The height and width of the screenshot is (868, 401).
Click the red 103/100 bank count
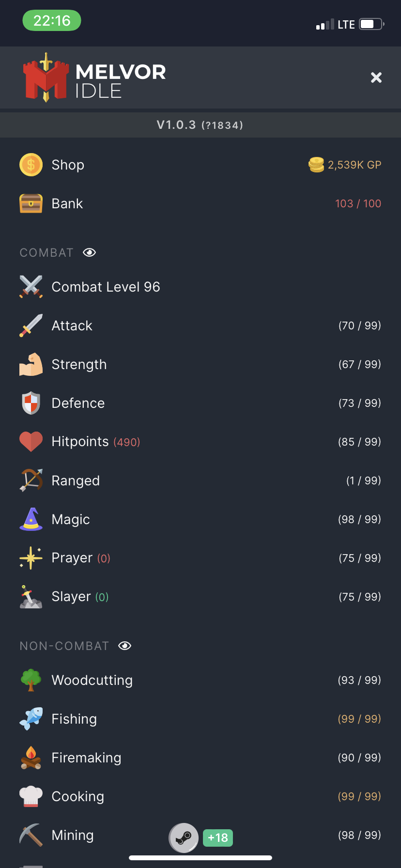coord(358,203)
